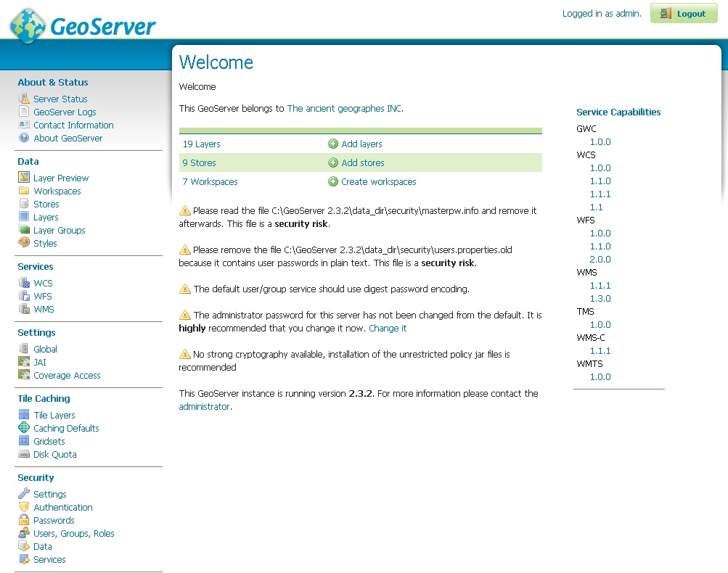This screenshot has width=728, height=573.
Task: Click the Styles palette icon
Action: 24,243
